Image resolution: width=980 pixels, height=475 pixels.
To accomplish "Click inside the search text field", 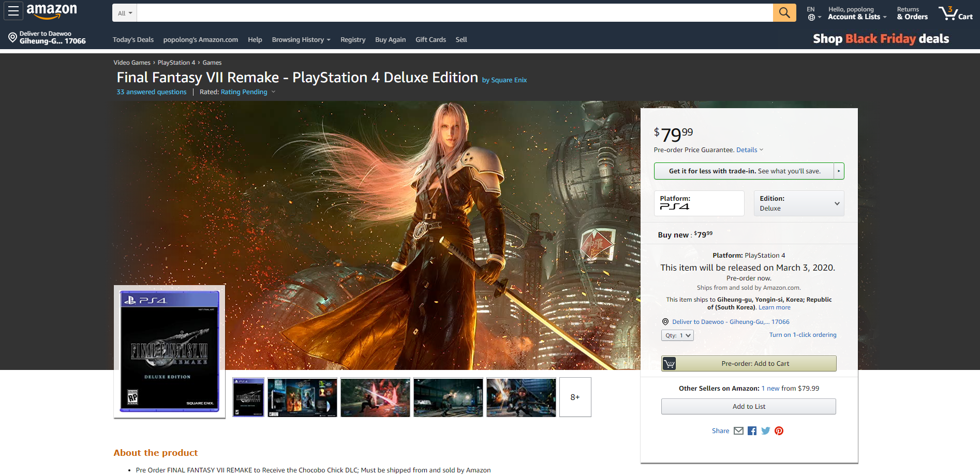I will 455,13.
